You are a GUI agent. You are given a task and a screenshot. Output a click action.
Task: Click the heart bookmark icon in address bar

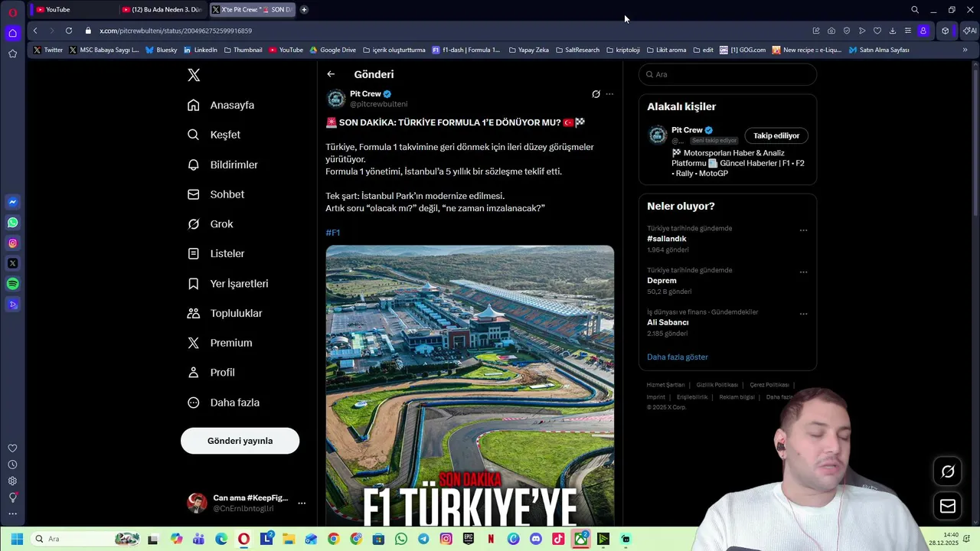pos(877,31)
